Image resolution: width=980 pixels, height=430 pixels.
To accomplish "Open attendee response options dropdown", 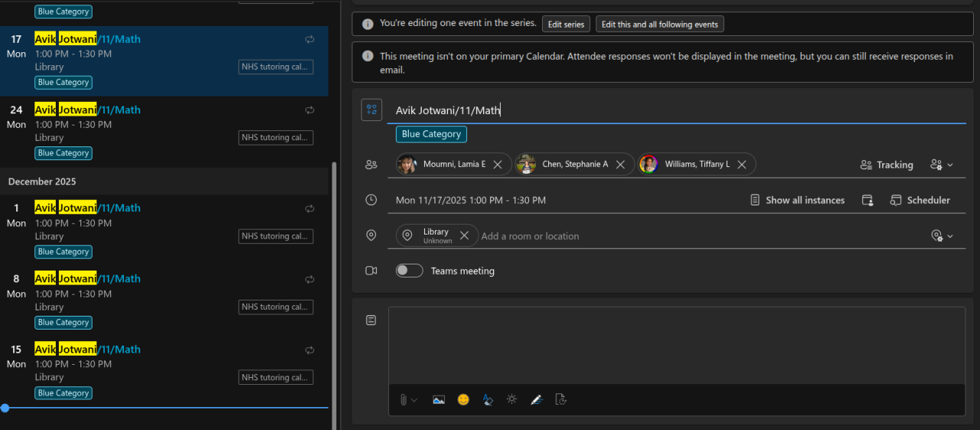I will (x=941, y=165).
